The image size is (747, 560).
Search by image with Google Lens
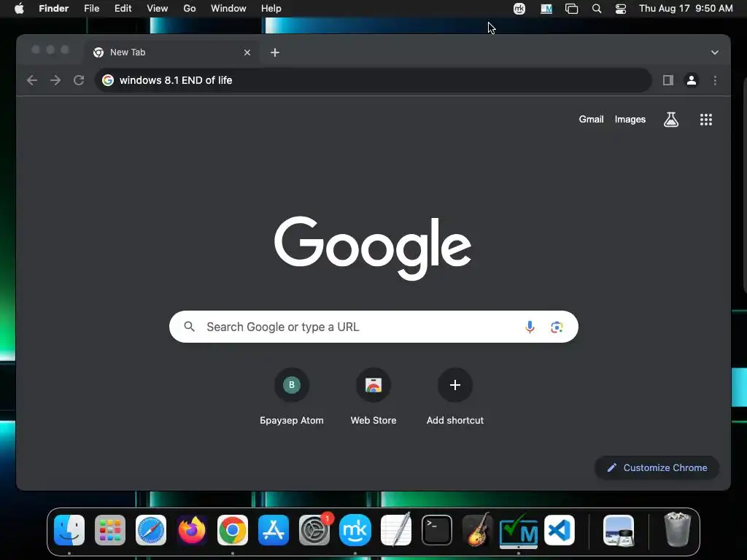coord(557,327)
